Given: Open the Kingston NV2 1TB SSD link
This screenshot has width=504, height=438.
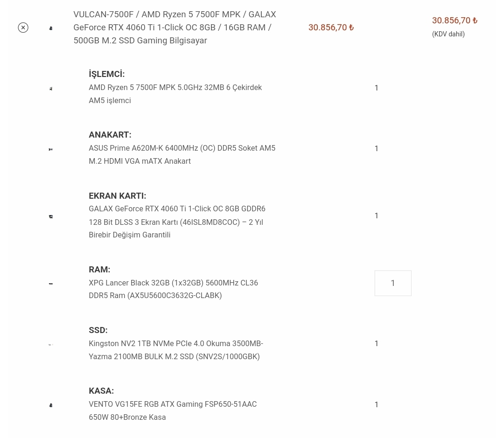Looking at the screenshot, I should 175,350.
